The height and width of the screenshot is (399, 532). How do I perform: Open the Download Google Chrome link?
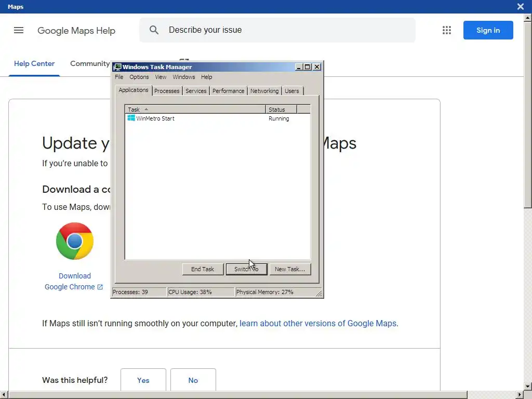click(x=74, y=281)
